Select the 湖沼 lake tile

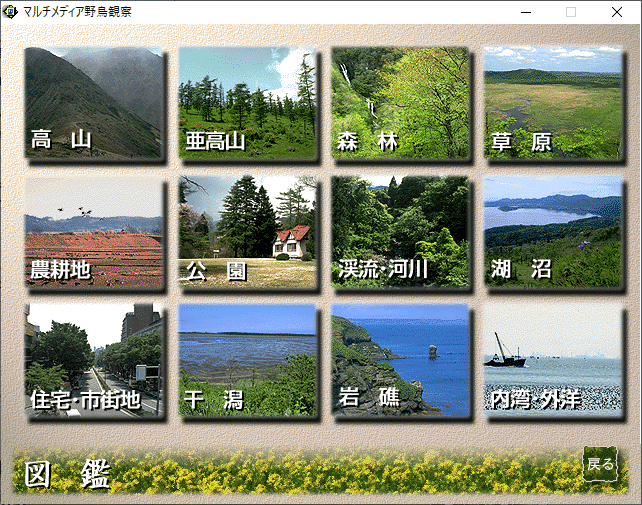pos(553,232)
